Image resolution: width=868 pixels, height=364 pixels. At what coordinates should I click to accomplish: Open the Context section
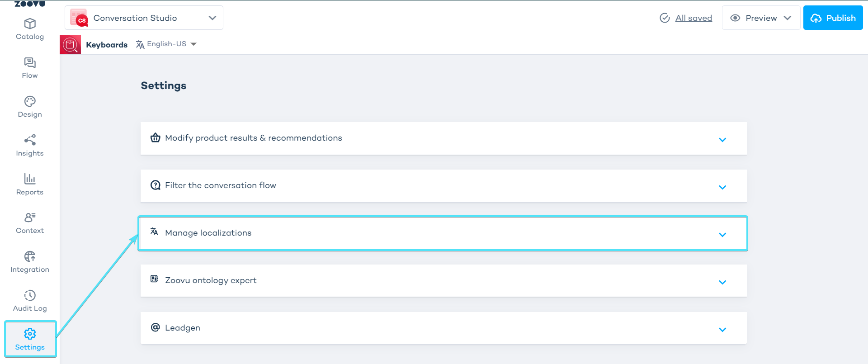coord(30,223)
